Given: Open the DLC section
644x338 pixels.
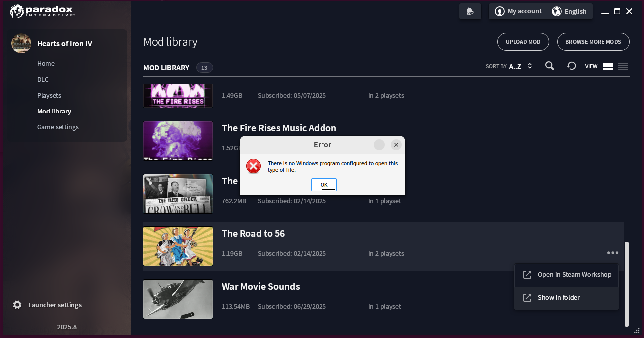Looking at the screenshot, I should point(43,79).
